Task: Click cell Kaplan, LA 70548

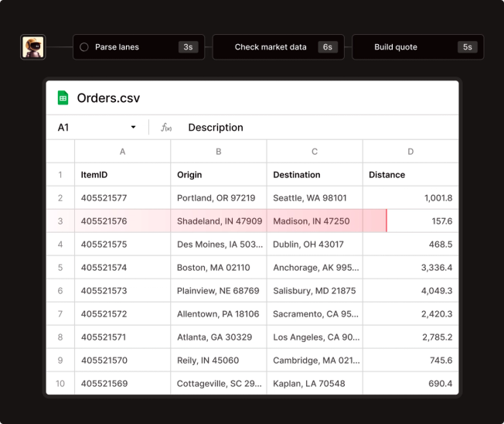Action: (315, 384)
